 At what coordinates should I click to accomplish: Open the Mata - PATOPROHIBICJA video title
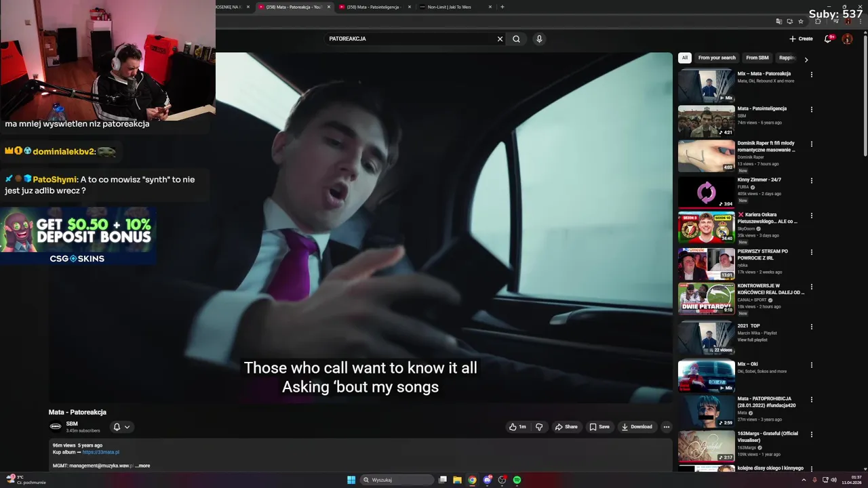pos(767,402)
